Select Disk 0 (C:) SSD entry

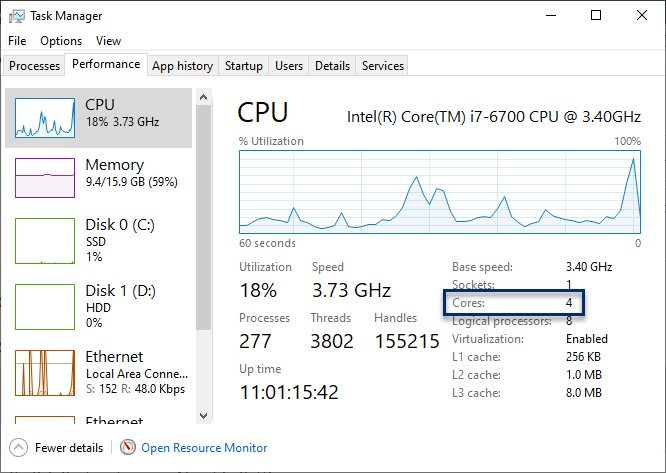(100, 240)
